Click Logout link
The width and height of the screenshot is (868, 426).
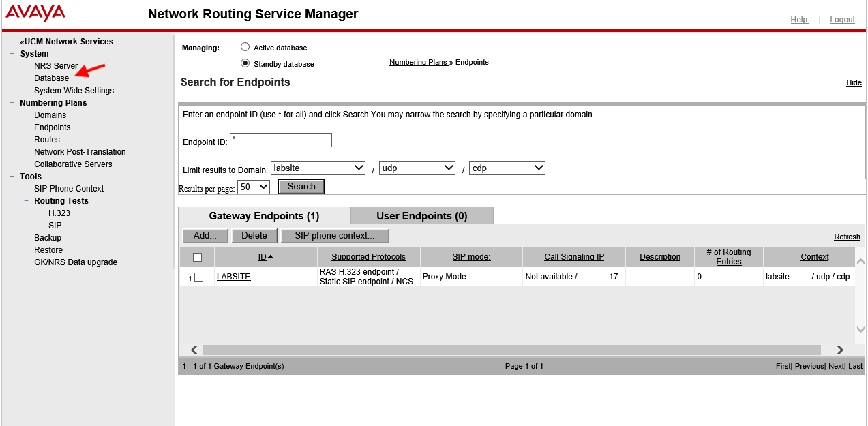[x=842, y=20]
